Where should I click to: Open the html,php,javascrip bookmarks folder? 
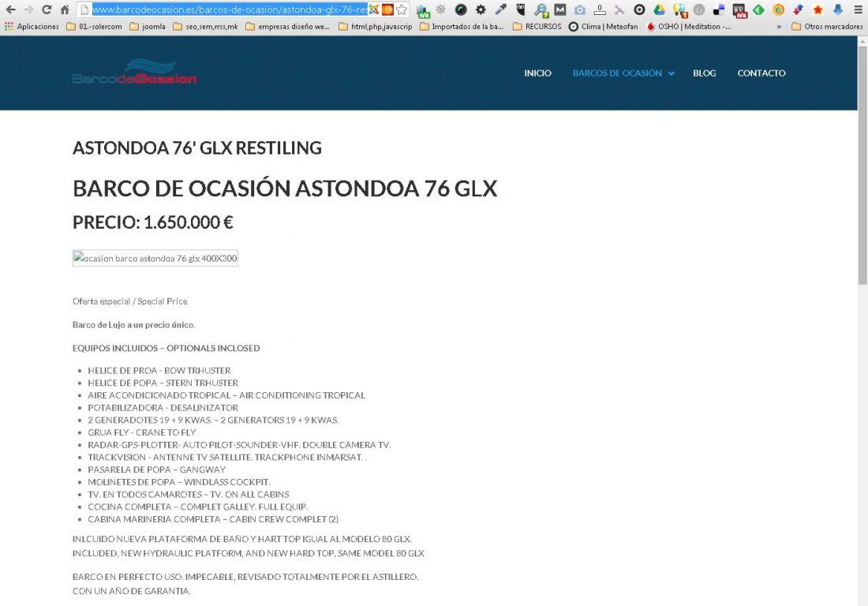375,26
